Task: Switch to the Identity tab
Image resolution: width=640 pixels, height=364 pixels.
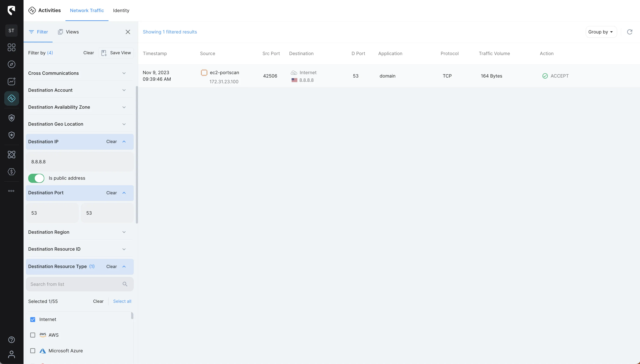Action: click(121, 11)
